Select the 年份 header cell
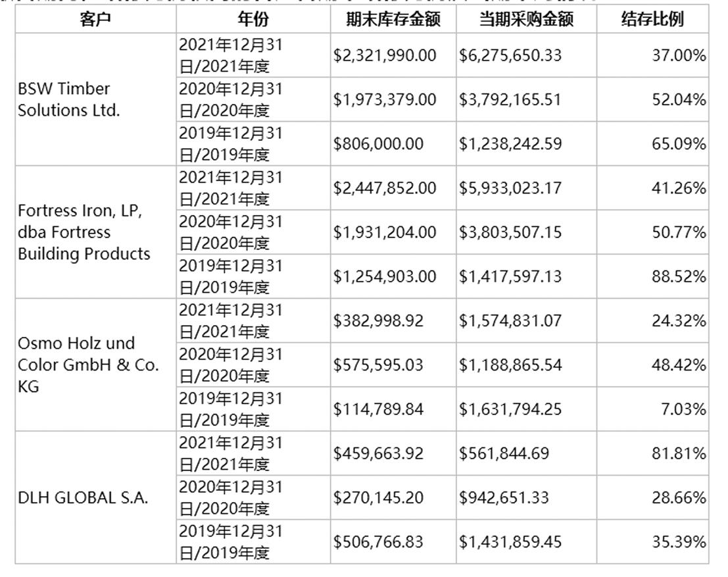The width and height of the screenshot is (728, 577). (x=253, y=20)
